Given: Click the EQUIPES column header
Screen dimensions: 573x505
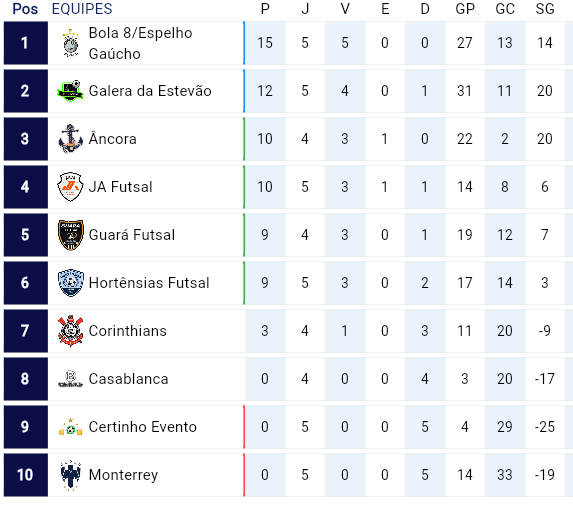Looking at the screenshot, I should tap(82, 9).
